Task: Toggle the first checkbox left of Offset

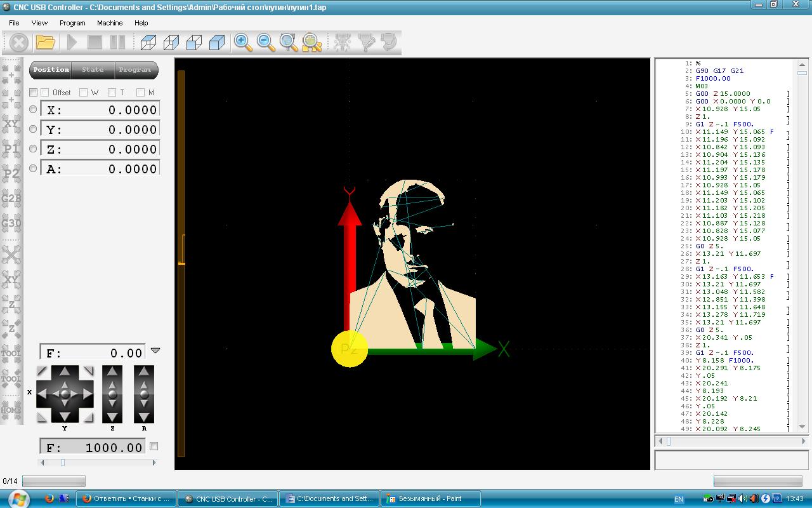Action: click(x=34, y=93)
